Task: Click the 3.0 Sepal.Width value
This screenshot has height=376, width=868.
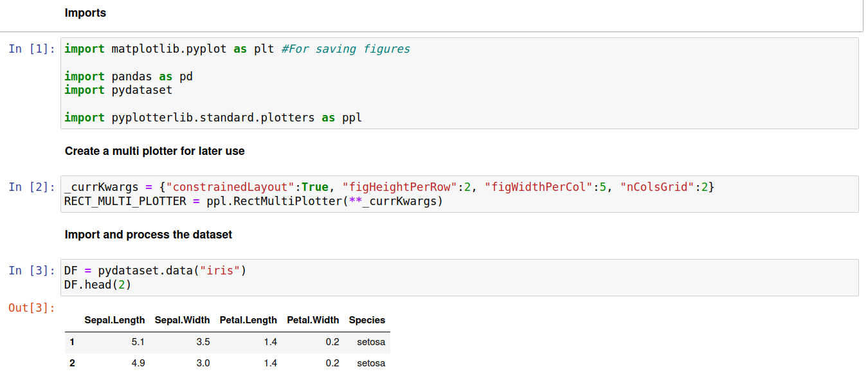Action: point(203,363)
